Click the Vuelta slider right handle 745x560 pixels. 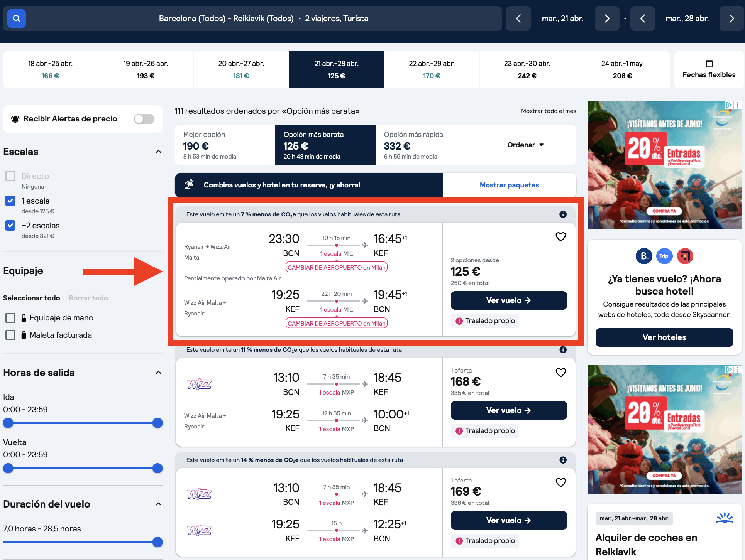click(157, 468)
